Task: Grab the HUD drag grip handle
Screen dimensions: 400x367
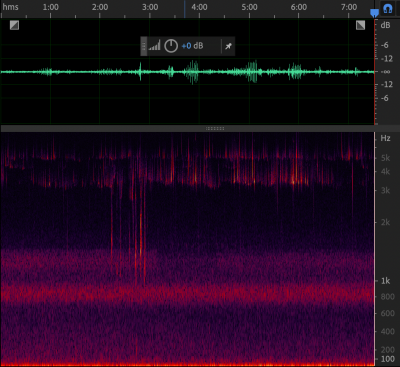Action: coord(144,46)
